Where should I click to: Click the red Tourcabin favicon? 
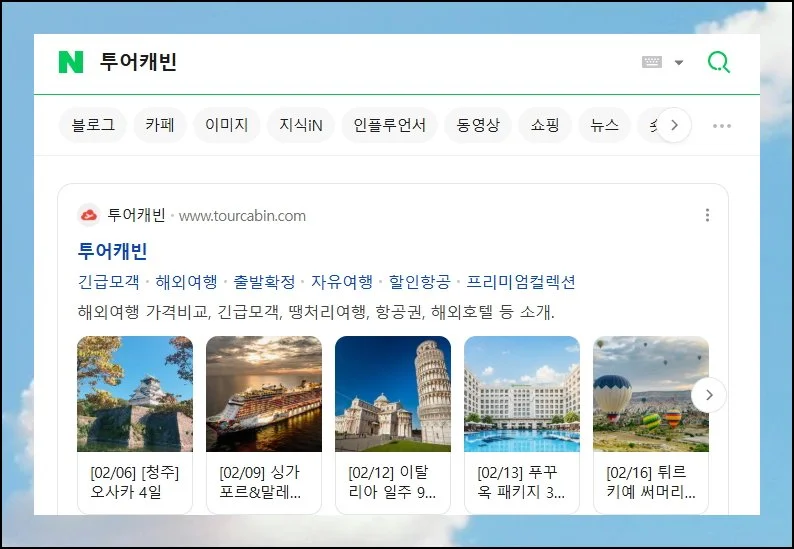pos(89,215)
